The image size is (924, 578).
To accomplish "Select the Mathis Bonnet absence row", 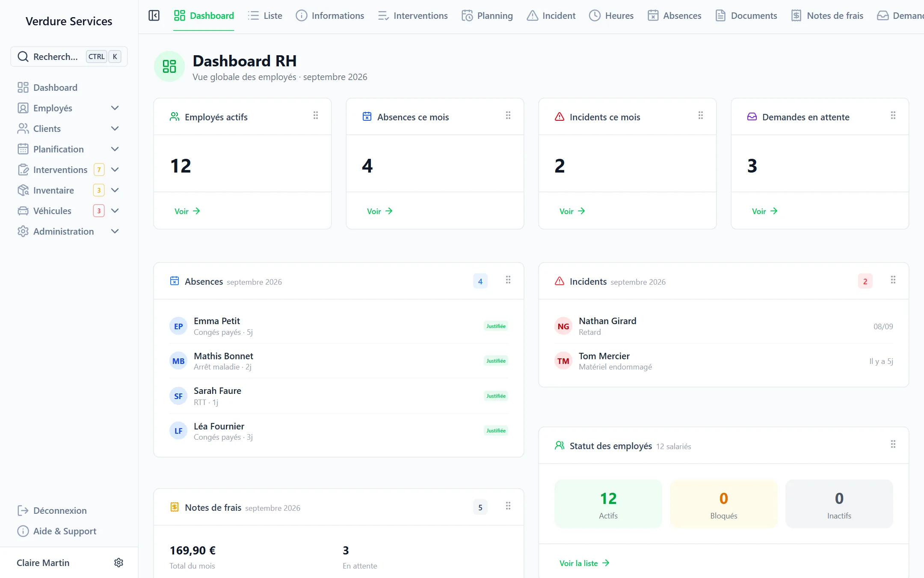I will 339,361.
